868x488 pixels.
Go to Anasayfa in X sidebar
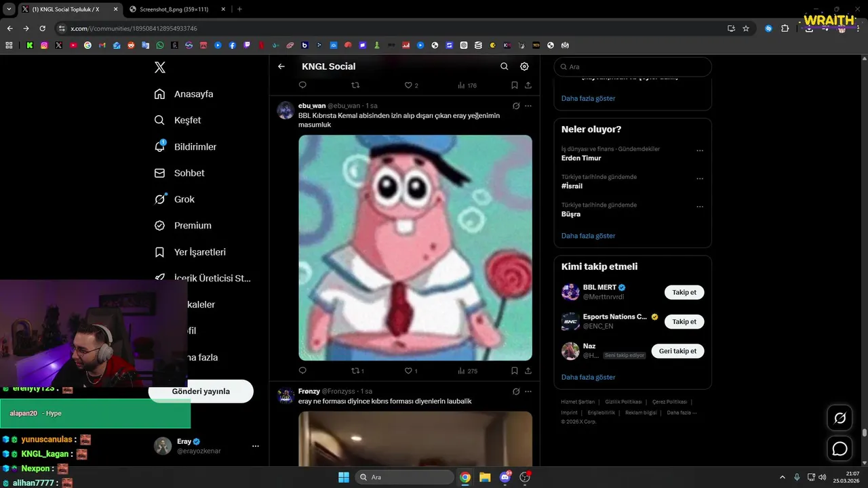click(184, 94)
